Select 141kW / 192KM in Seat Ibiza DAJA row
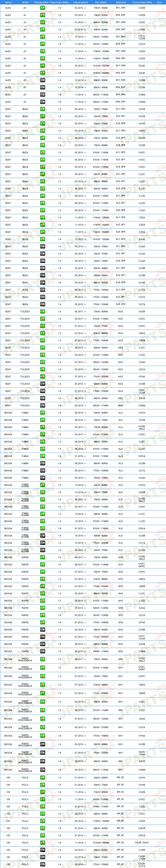Screen dimensions: 166x868 point(101,239)
